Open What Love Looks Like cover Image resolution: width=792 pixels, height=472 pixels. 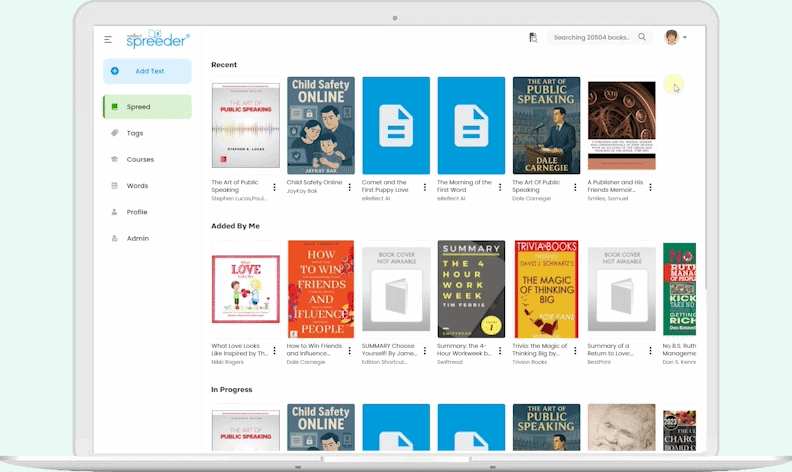pos(245,289)
